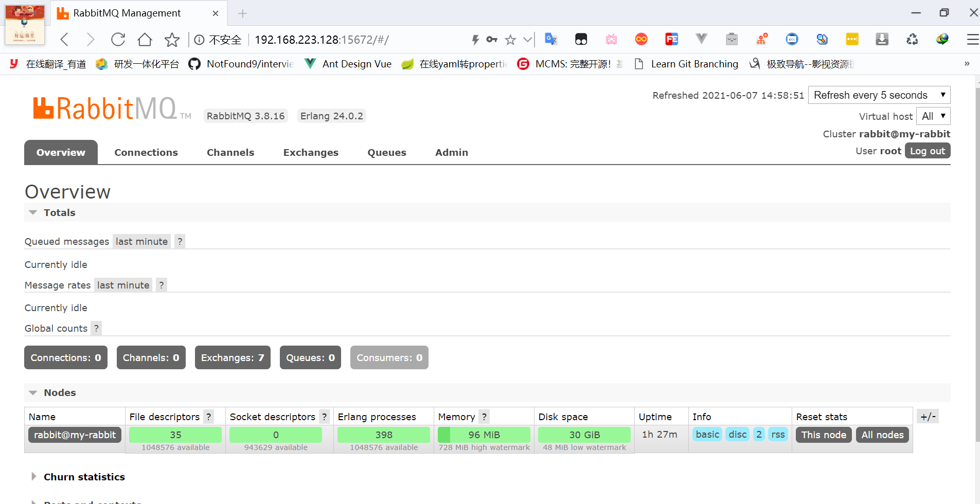Click the recycle arrows extension icon
This screenshot has width=980, height=504.
pos(912,39)
